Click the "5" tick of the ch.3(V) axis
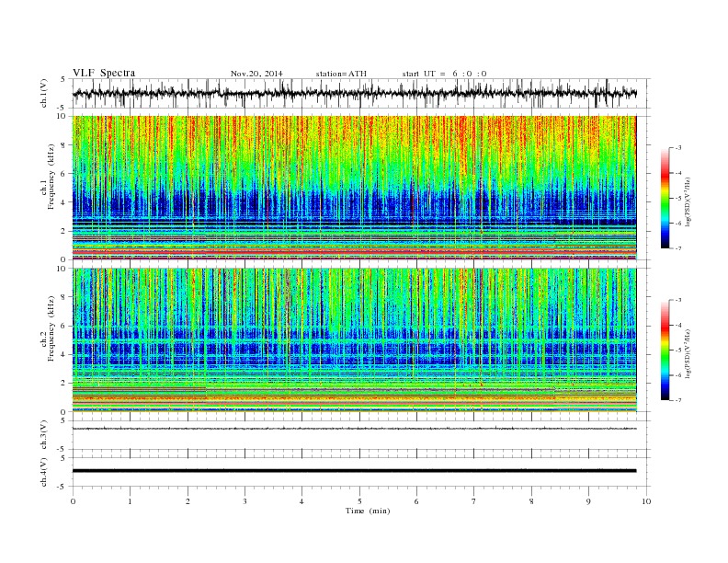 (63, 420)
